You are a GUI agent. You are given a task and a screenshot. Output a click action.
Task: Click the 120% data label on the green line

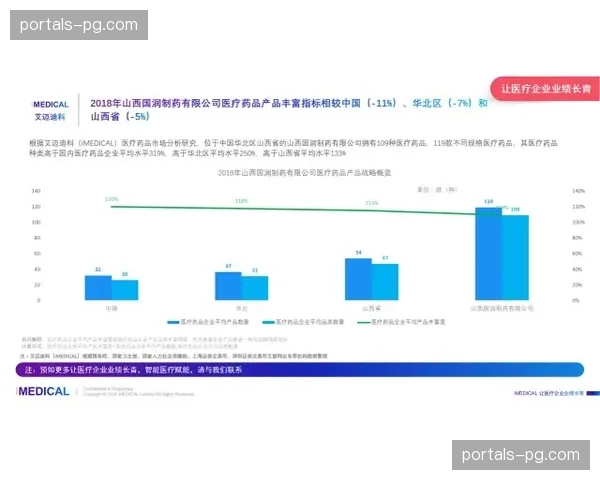coord(112,199)
